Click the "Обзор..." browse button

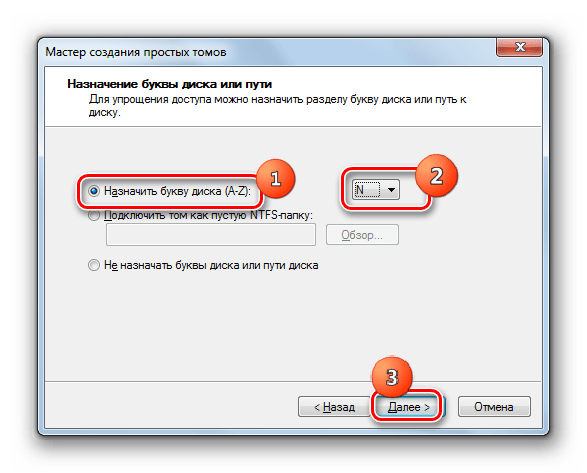click(x=362, y=235)
